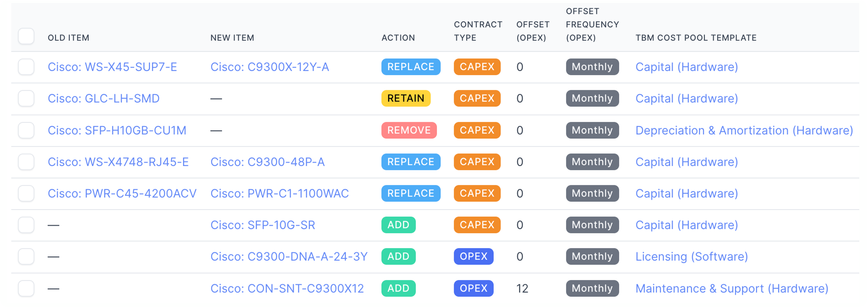Open the Cisco: CON-SNT-C9300X12 link
This screenshot has width=868, height=308.
[287, 288]
